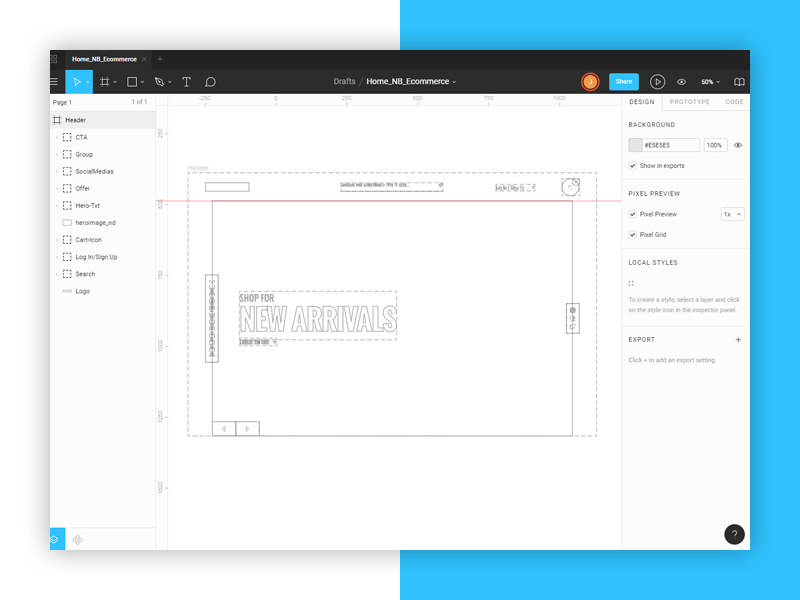Select the Hero-Txt layer
The width and height of the screenshot is (800, 600).
[86, 205]
